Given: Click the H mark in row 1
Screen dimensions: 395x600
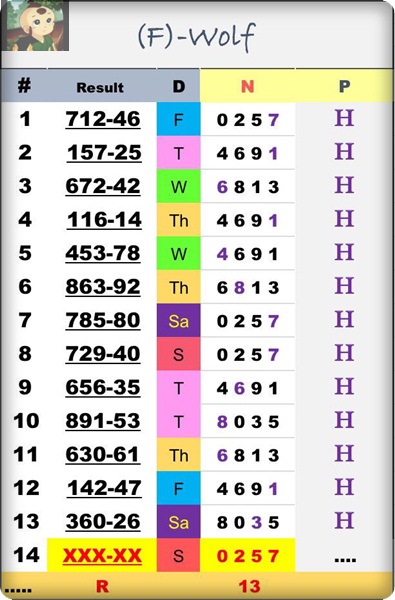Looking at the screenshot, I should pyautogui.click(x=344, y=118).
